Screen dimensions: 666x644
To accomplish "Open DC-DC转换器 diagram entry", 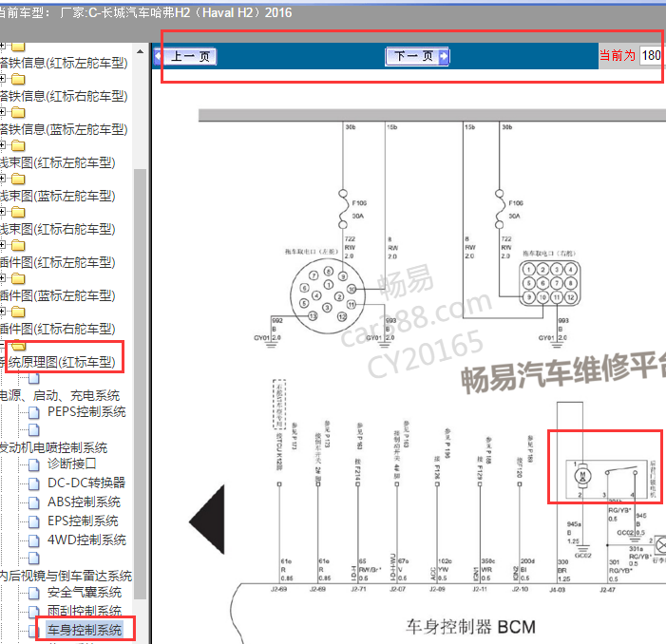I will point(86,483).
